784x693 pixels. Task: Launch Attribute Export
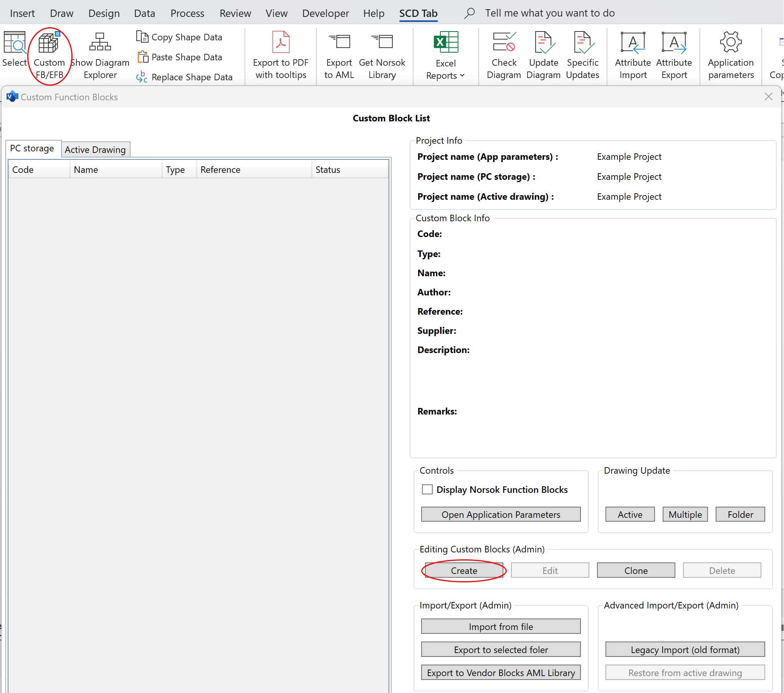pyautogui.click(x=674, y=56)
